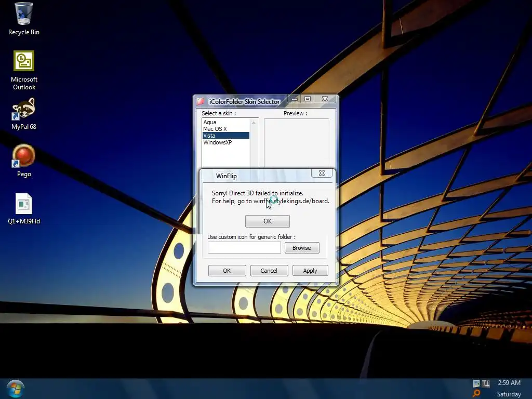The height and width of the screenshot is (399, 532).
Task: Click the orange magnifier tray icon
Action: point(477,393)
